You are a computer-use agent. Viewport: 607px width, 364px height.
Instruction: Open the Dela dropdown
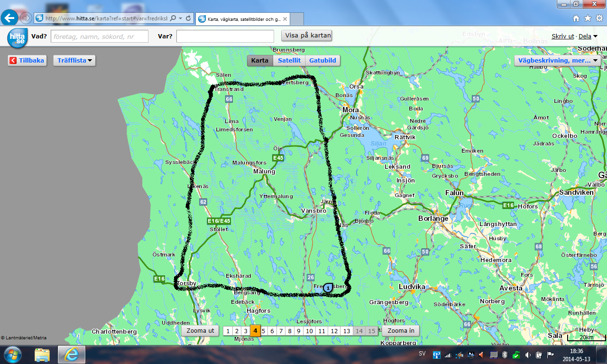588,36
